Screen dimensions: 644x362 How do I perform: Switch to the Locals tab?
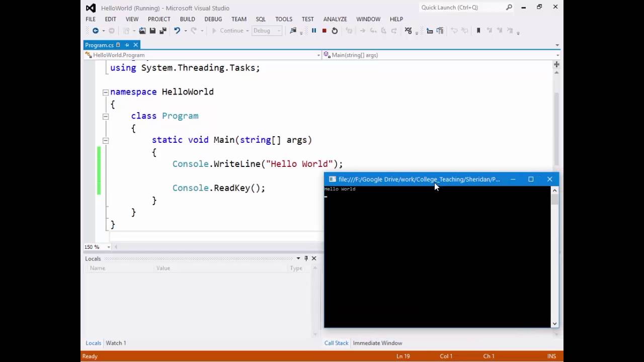point(93,343)
